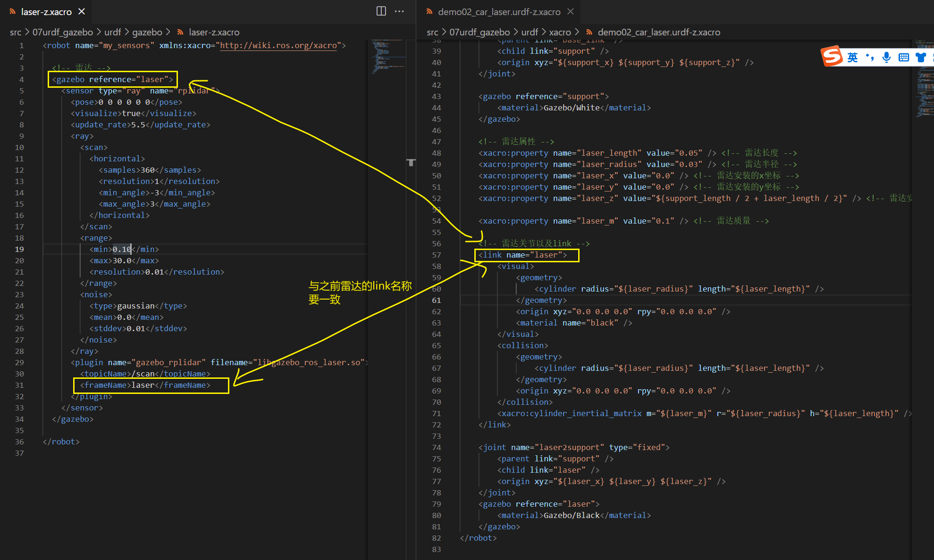The image size is (934, 560).
Task: Click the split editor right icon
Action: 381,11
